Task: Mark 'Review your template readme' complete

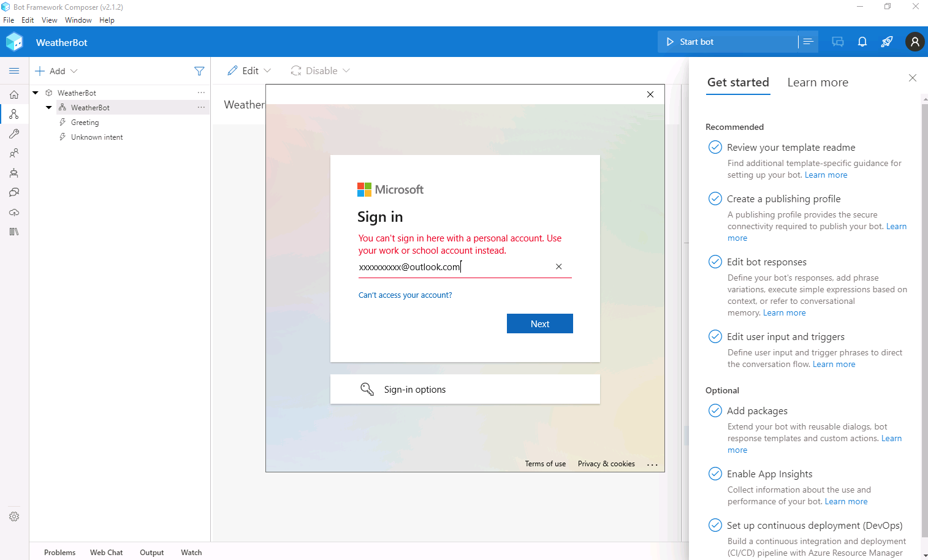Action: coord(715,147)
